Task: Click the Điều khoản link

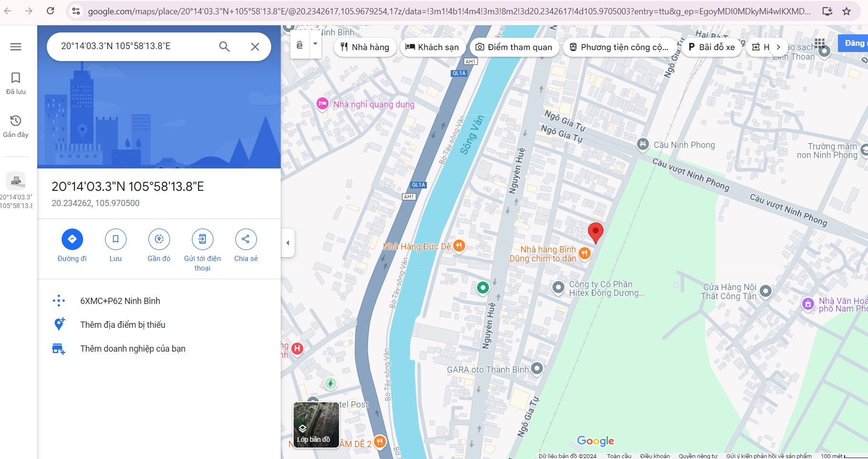Action: click(x=655, y=456)
